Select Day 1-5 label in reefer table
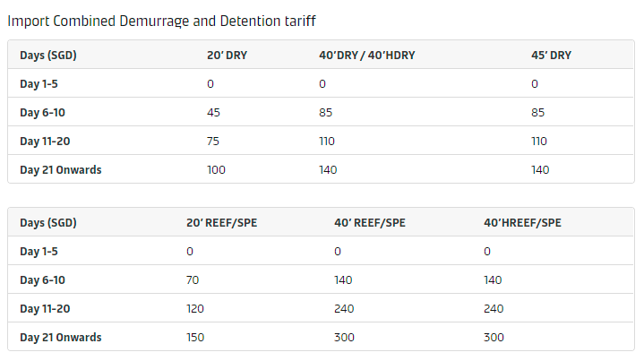 (x=39, y=252)
